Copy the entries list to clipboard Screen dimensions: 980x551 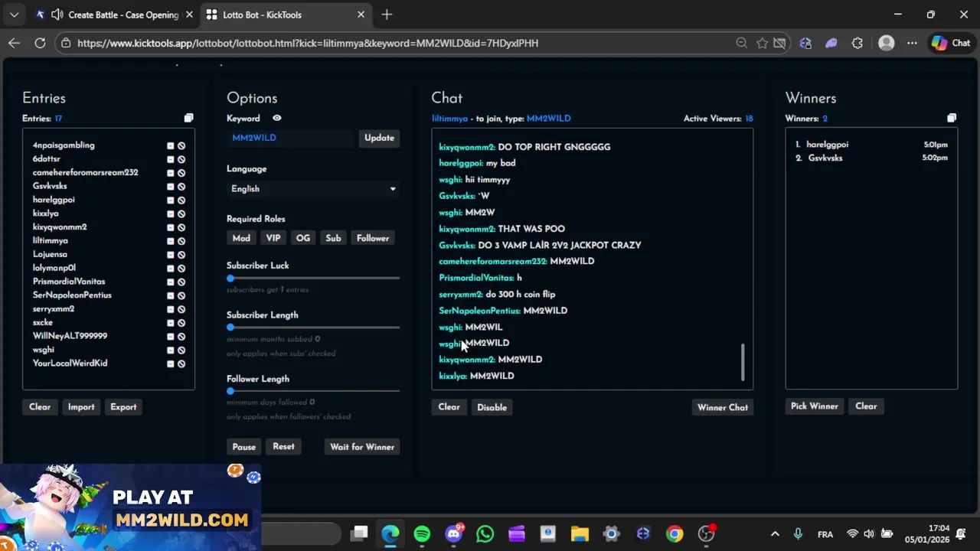tap(188, 118)
